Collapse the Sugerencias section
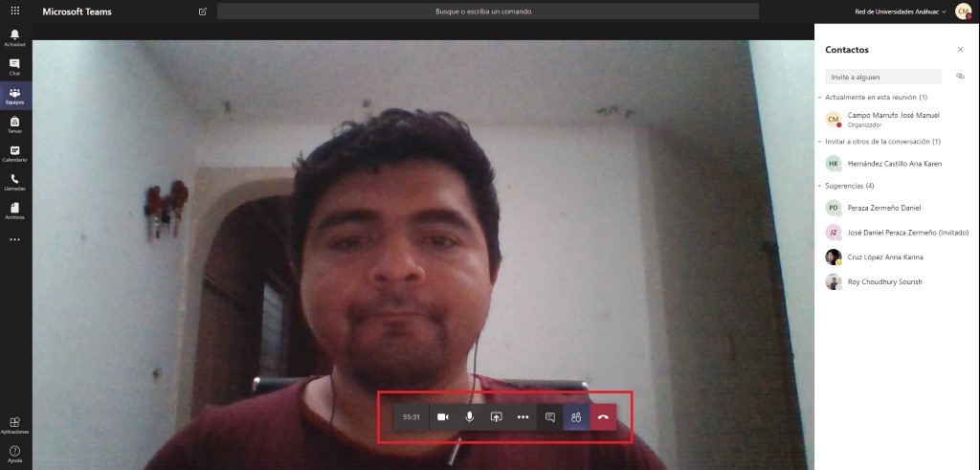This screenshot has width=980, height=470. pos(819,186)
